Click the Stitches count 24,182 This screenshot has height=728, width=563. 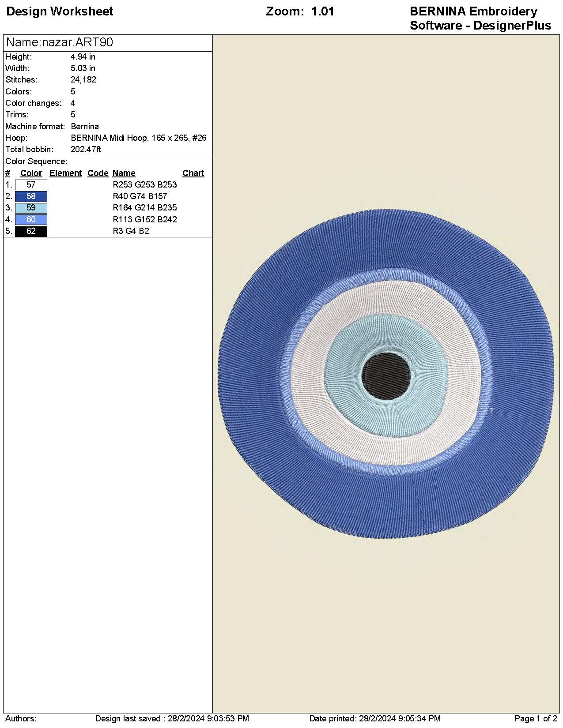[x=83, y=80]
